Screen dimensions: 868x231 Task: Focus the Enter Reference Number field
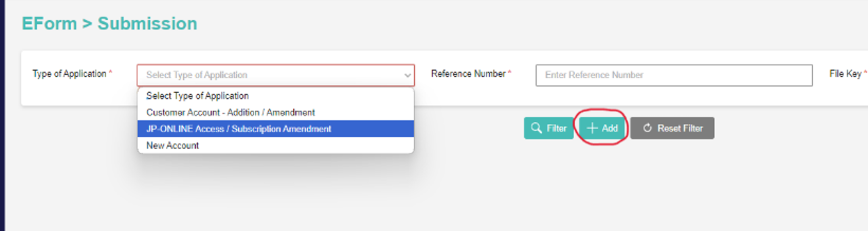pyautogui.click(x=674, y=75)
